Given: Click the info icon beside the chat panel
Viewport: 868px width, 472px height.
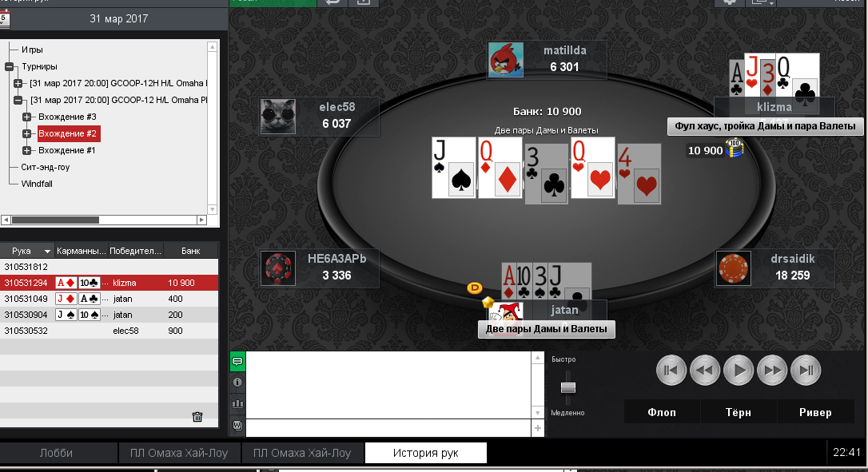Looking at the screenshot, I should point(237,383).
